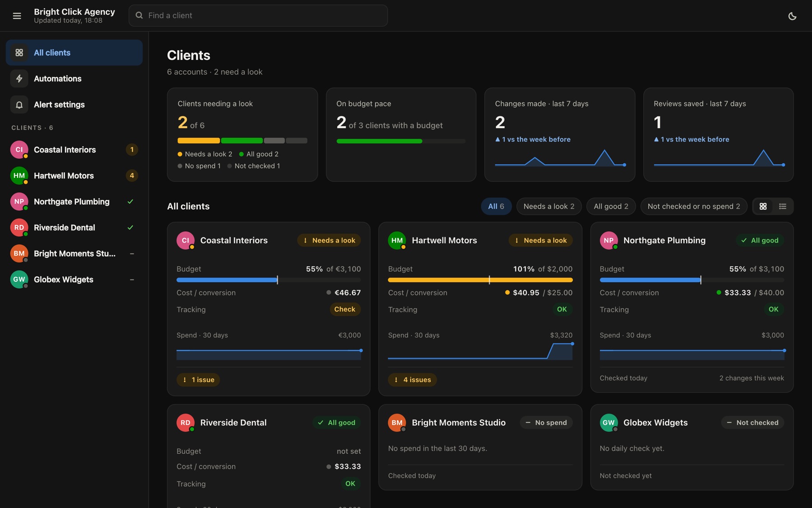Image resolution: width=812 pixels, height=508 pixels.
Task: Toggle dark mode moon icon
Action: tap(792, 16)
